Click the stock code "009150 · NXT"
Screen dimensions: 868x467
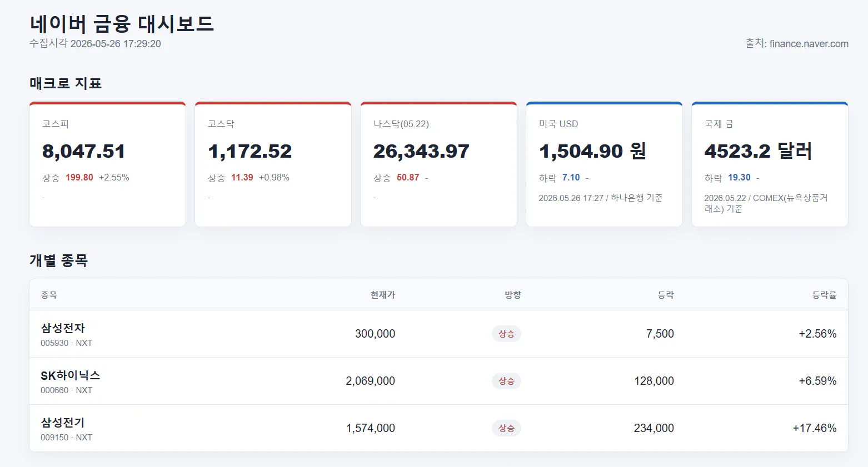[67, 438]
